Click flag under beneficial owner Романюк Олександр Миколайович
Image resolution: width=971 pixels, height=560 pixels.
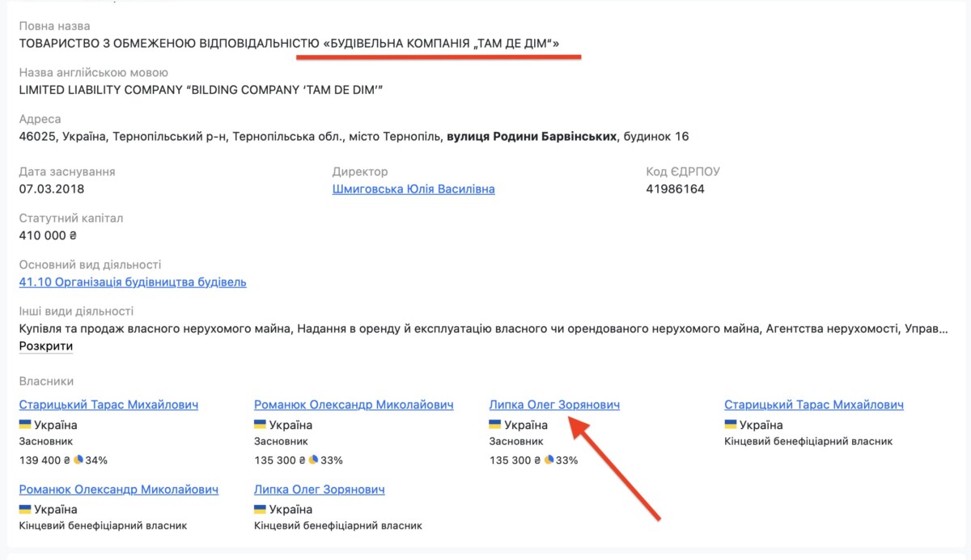click(x=25, y=510)
